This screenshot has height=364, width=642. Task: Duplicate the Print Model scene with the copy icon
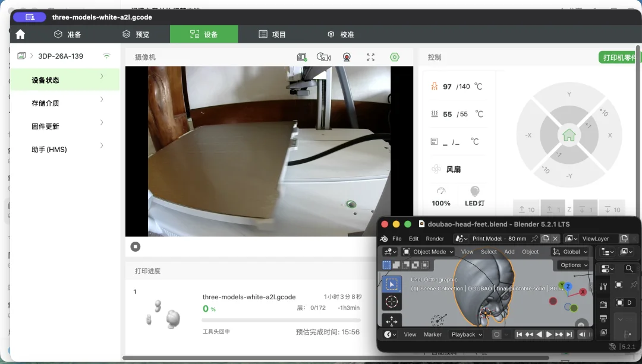pos(545,239)
